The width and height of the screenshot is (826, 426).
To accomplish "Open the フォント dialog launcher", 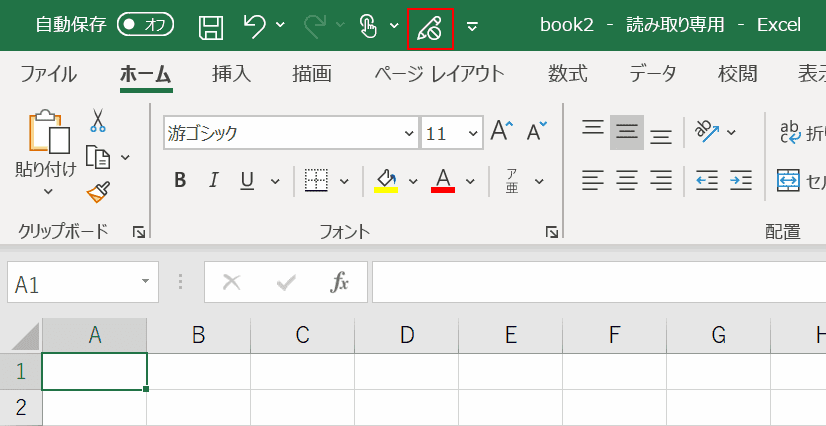I will click(x=552, y=232).
